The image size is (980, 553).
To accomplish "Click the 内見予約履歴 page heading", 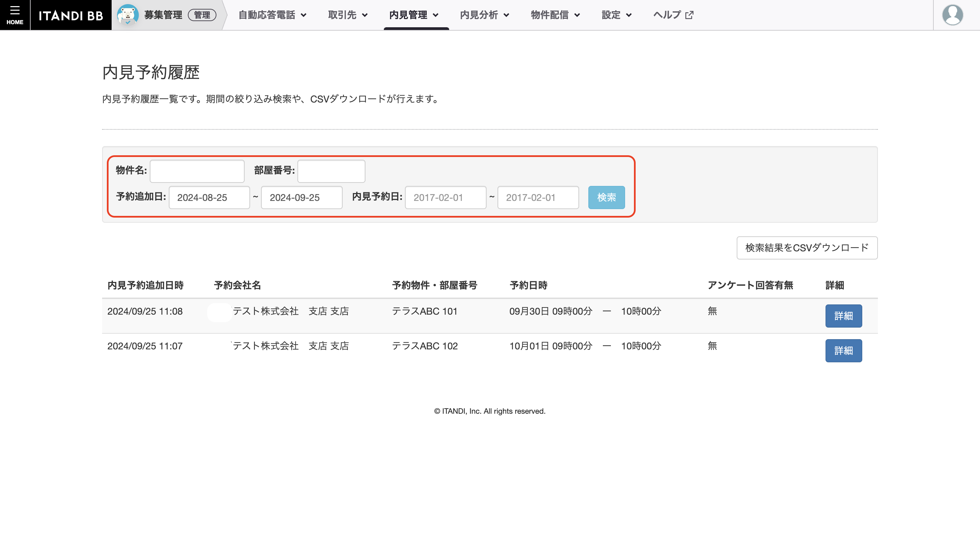I will pyautogui.click(x=151, y=72).
